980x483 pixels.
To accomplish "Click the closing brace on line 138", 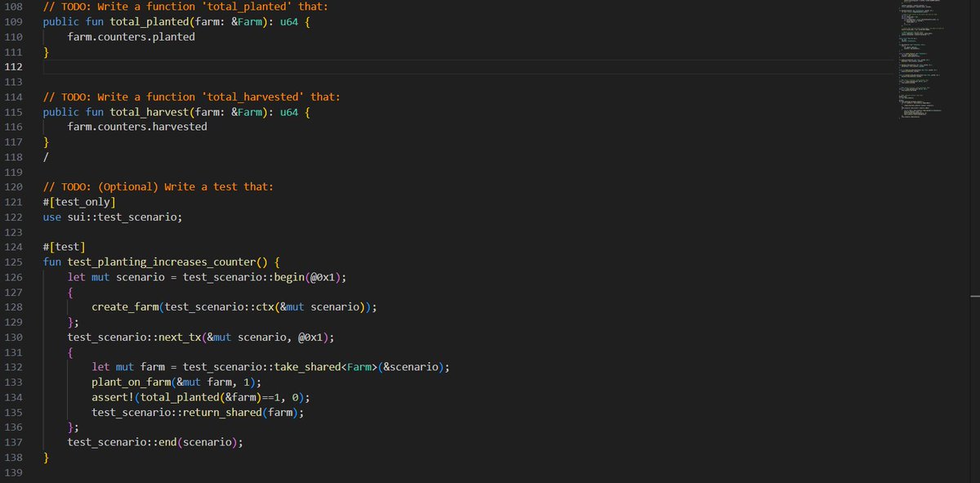I will [x=47, y=457].
